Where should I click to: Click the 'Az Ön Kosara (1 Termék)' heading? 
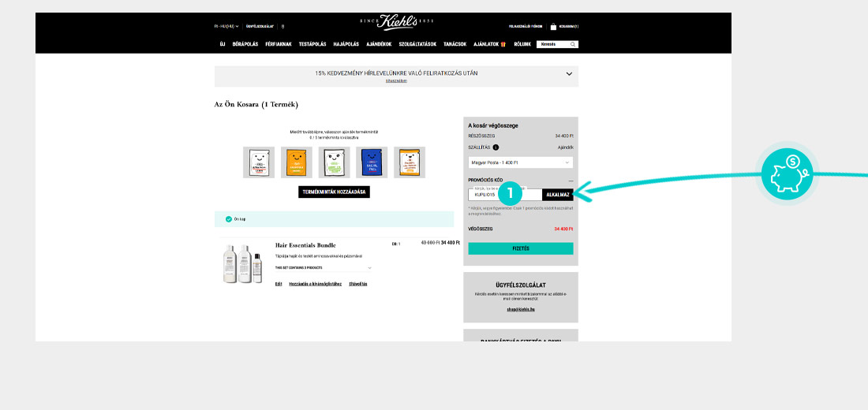click(x=256, y=104)
